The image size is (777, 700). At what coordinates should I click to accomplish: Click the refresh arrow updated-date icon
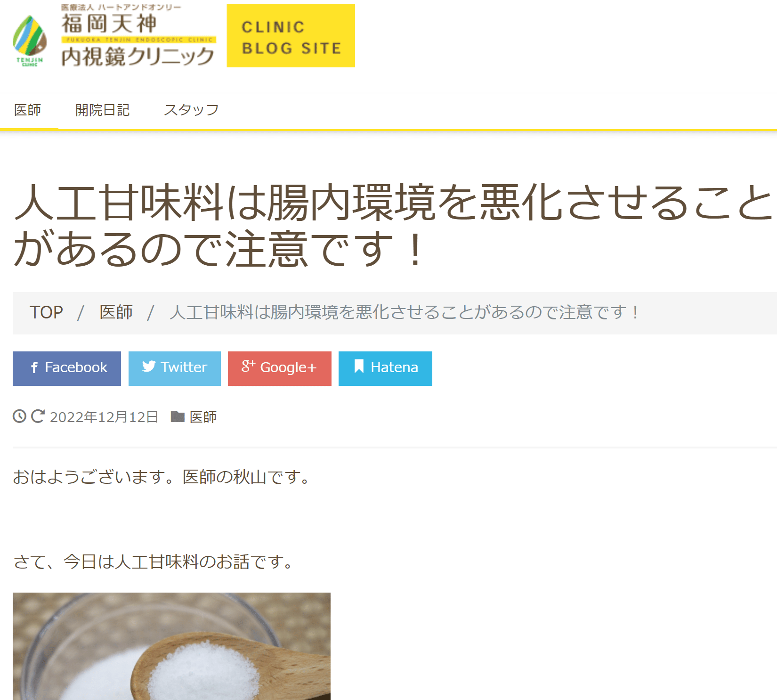38,416
